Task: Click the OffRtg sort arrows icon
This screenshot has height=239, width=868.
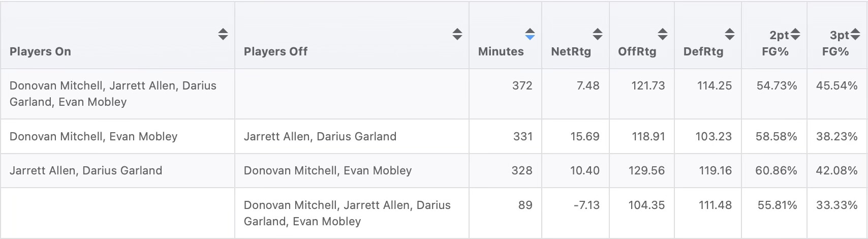Action: 662,34
